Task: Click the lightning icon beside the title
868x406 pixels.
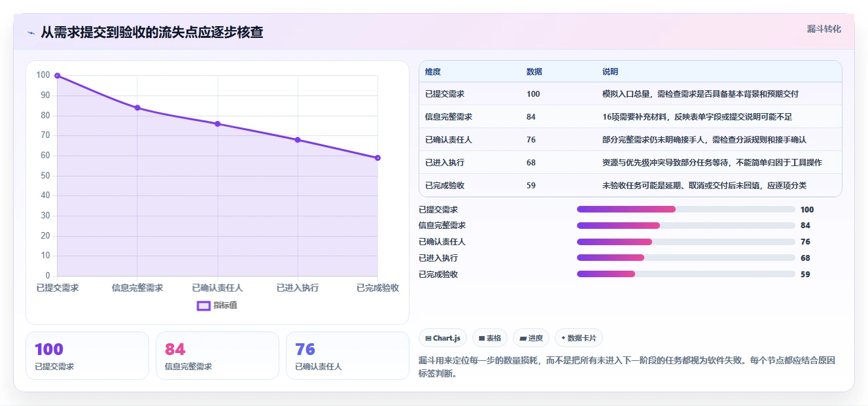Action: (x=31, y=33)
